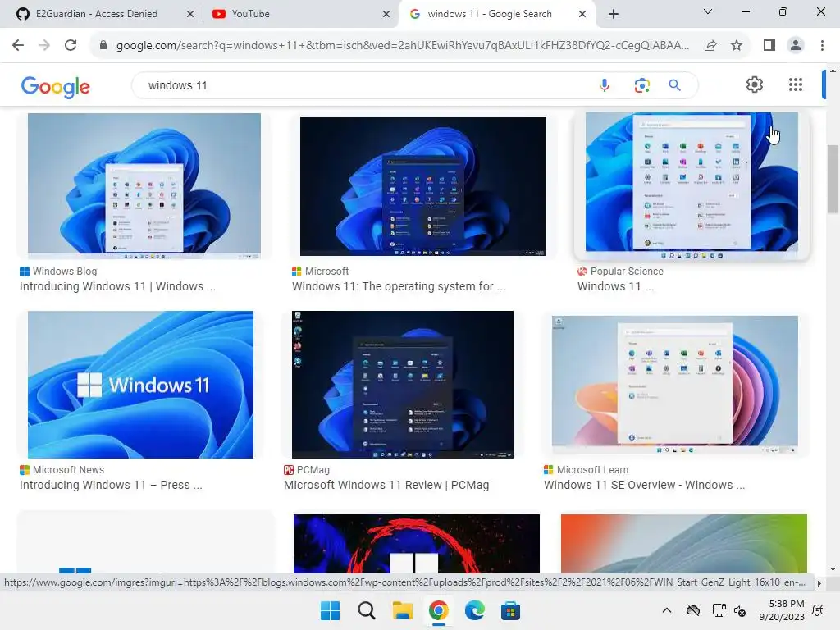Screen dimensions: 840x630
Task: Click the padlock site info icon
Action: (103, 45)
